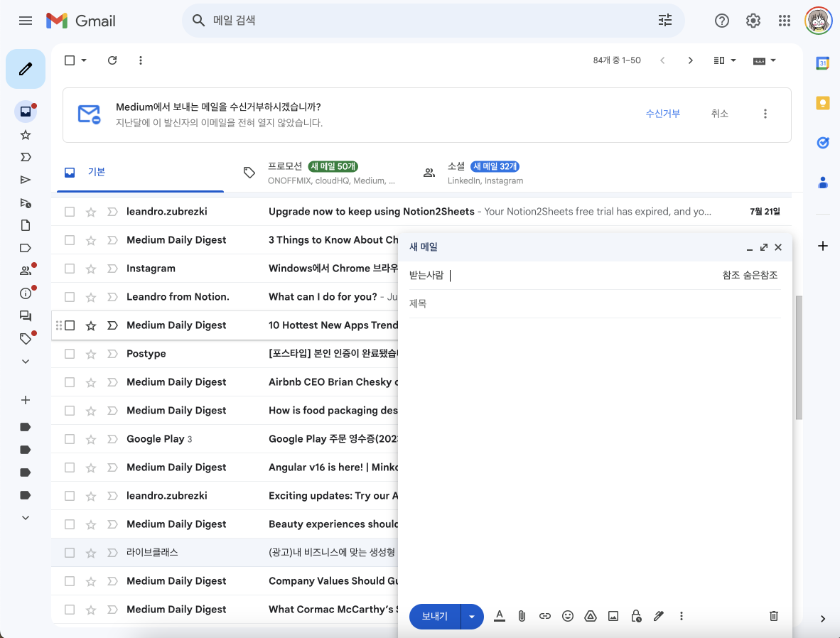The height and width of the screenshot is (638, 840).
Task: Add 숨은참조 recipients
Action: pyautogui.click(x=760, y=276)
